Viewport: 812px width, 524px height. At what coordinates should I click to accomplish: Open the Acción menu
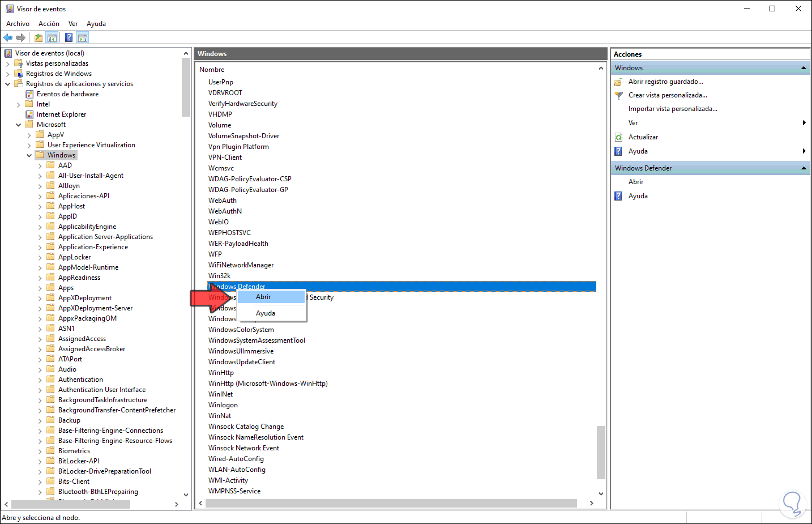[x=49, y=24]
